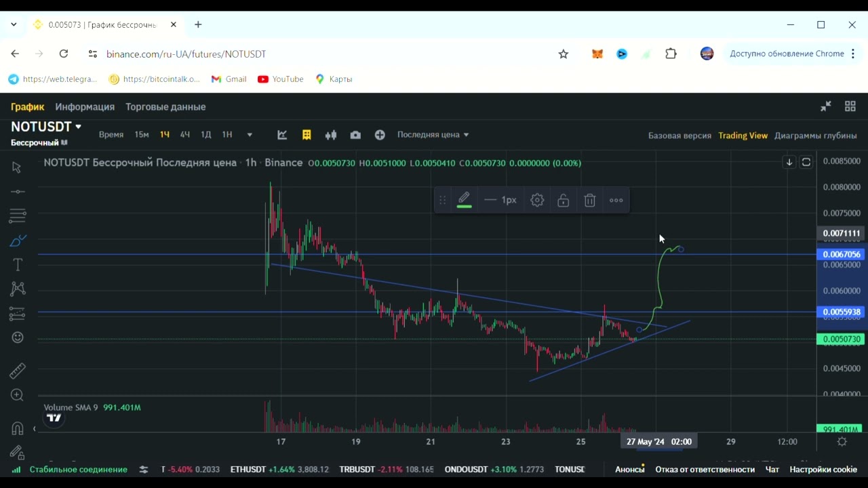Add chart with the plus circle icon

[x=380, y=135]
